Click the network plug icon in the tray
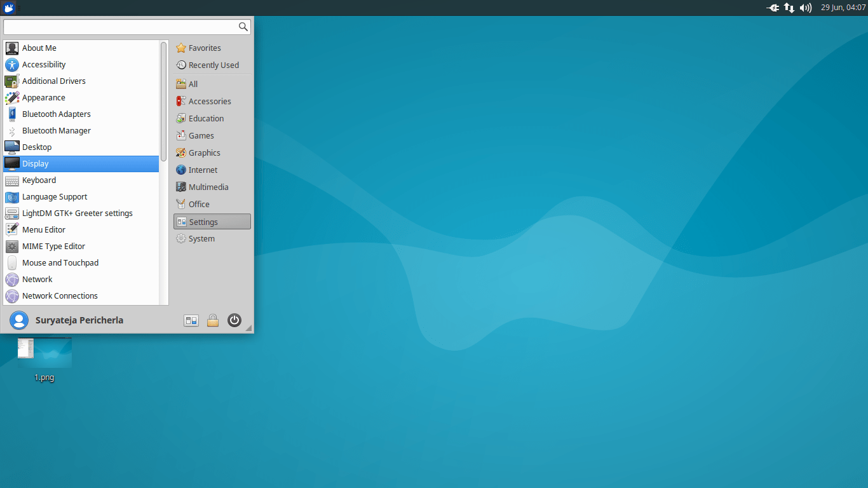This screenshot has width=868, height=488. [x=772, y=8]
